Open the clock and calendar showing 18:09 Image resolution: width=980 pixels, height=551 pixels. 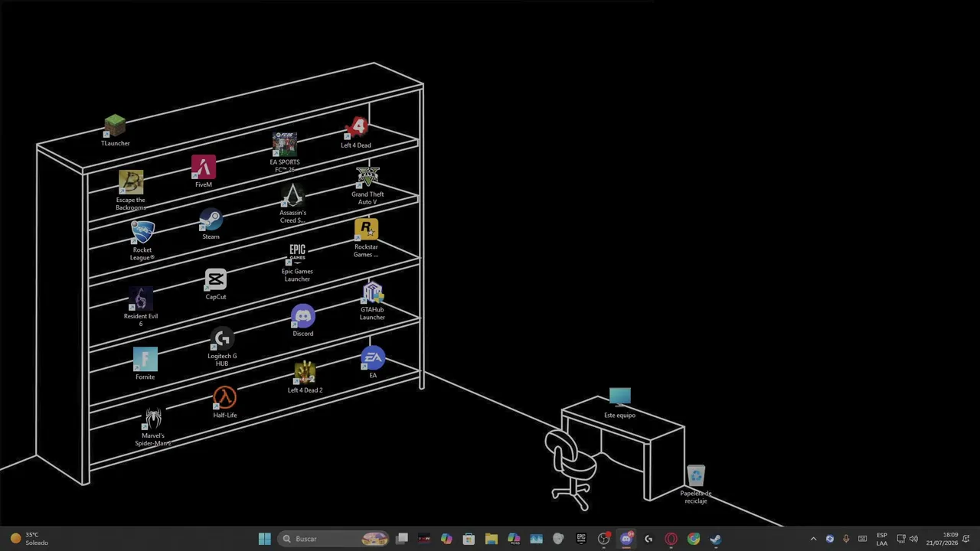tap(942, 539)
